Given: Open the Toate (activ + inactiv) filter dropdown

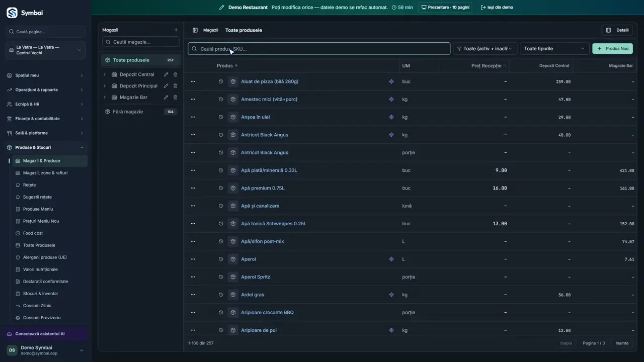Looking at the screenshot, I should (485, 49).
